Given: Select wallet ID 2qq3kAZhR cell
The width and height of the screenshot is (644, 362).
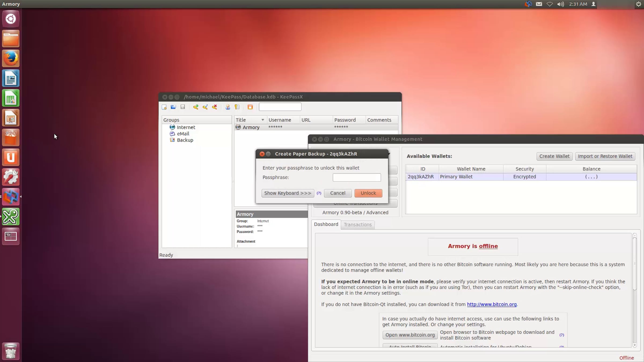Looking at the screenshot, I should [x=423, y=177].
